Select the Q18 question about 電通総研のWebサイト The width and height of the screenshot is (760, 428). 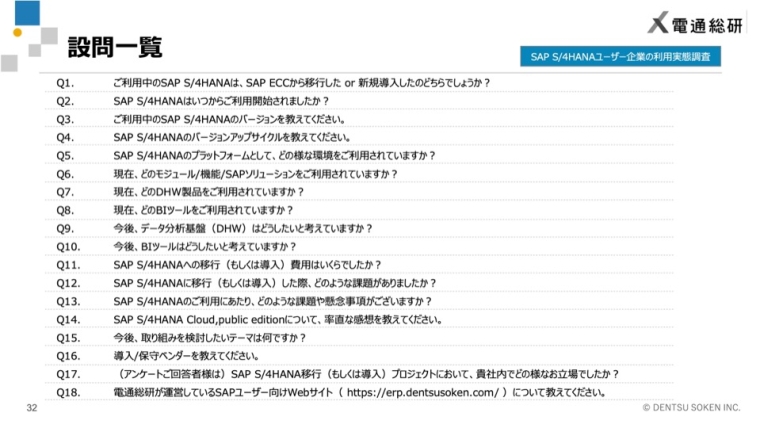(x=360, y=393)
